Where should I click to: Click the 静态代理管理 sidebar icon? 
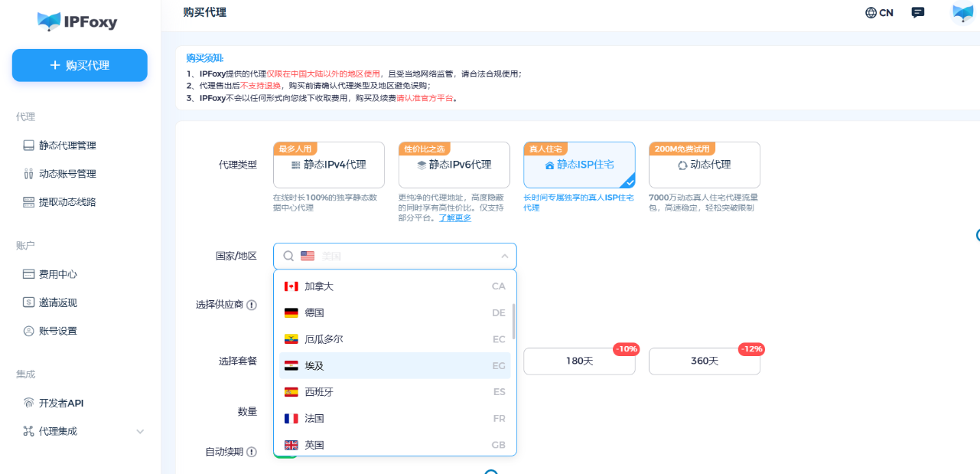tap(28, 145)
